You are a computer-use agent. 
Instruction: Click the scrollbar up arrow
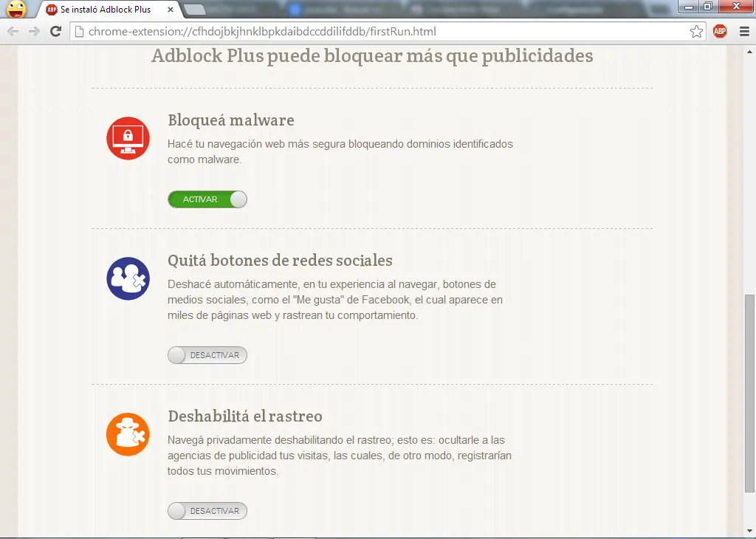point(749,52)
